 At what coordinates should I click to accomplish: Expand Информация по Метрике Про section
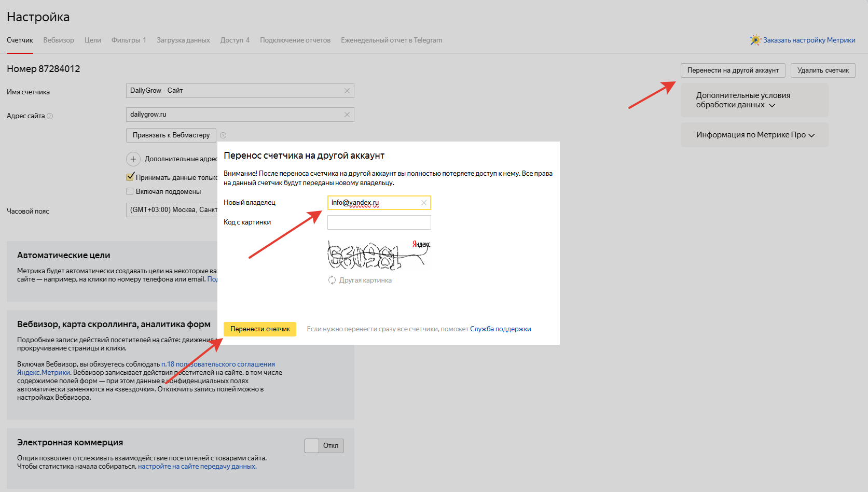[754, 135]
